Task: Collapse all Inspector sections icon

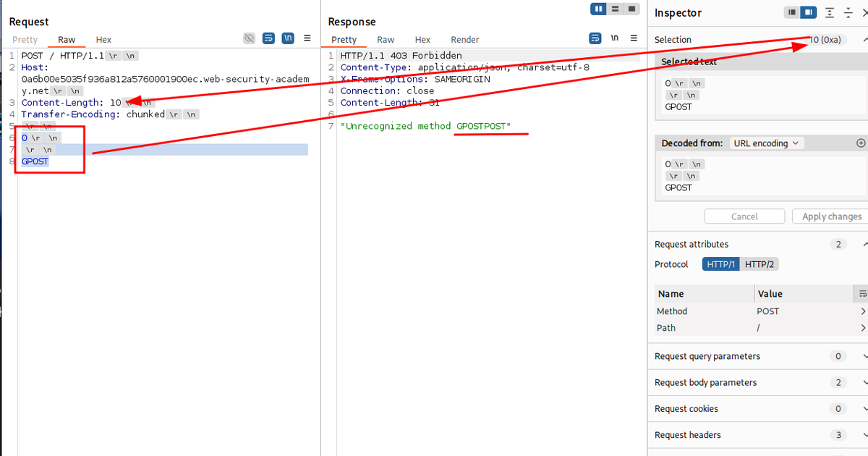Action: coord(848,12)
